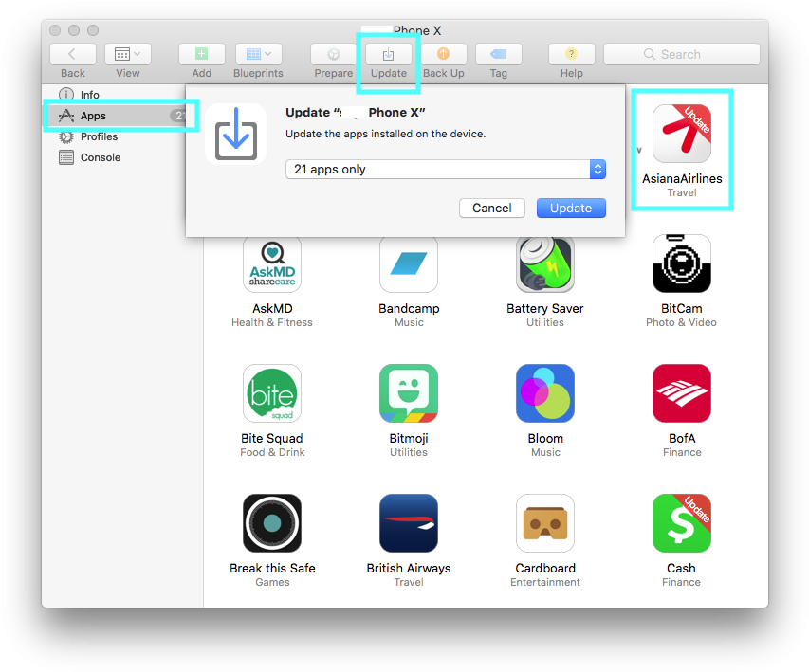This screenshot has height=672, width=809.
Task: Click the 'BitCam' app name label
Action: click(x=682, y=308)
